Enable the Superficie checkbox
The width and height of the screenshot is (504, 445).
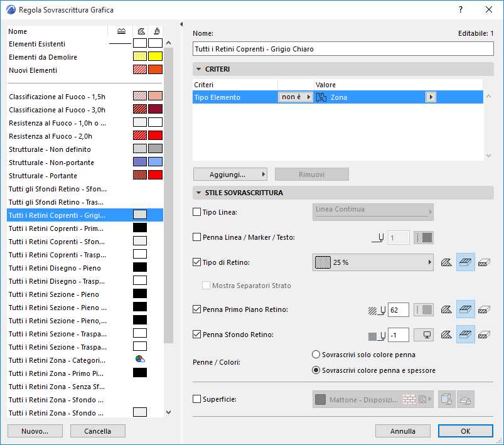click(x=196, y=399)
